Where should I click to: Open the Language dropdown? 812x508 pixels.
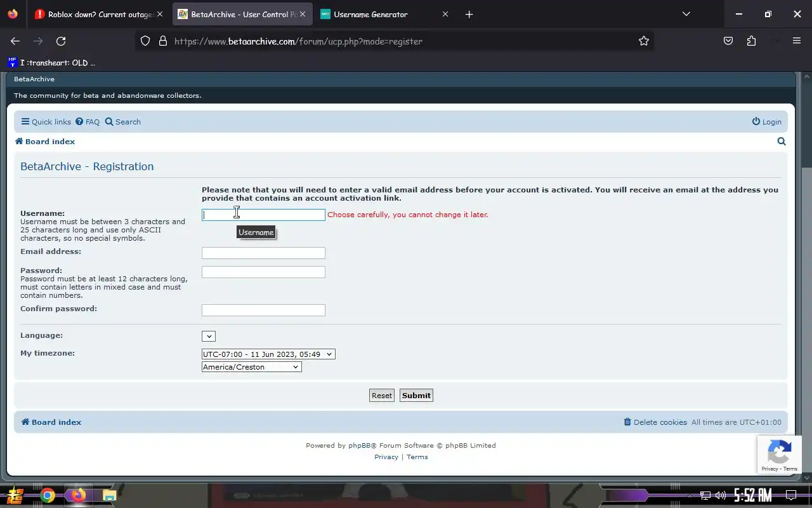209,336
